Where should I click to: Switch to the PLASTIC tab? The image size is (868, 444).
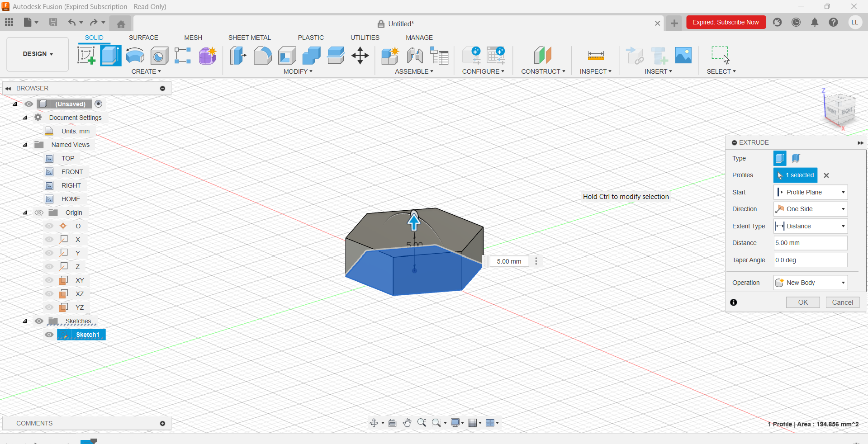(311, 38)
